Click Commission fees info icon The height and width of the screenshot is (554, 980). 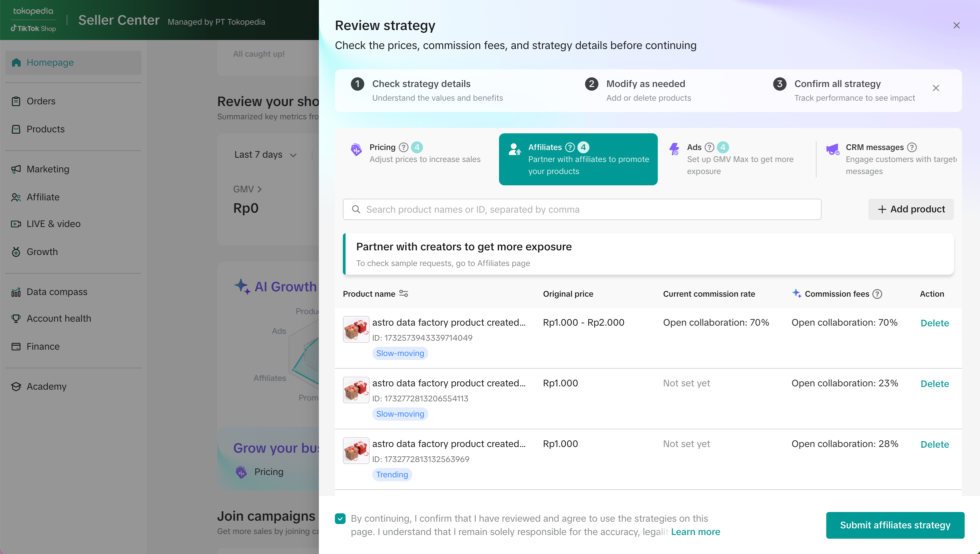point(877,294)
